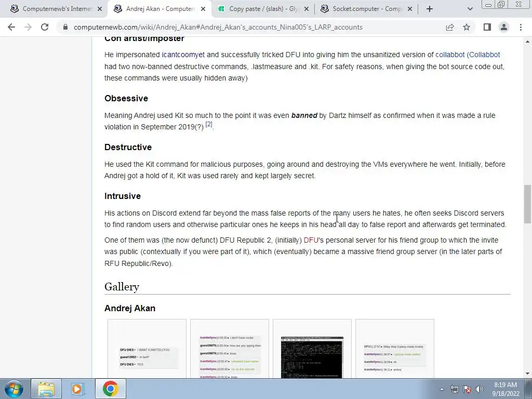Open Windows Explorer from taskbar
This screenshot has width=532, height=399.
click(x=46, y=389)
